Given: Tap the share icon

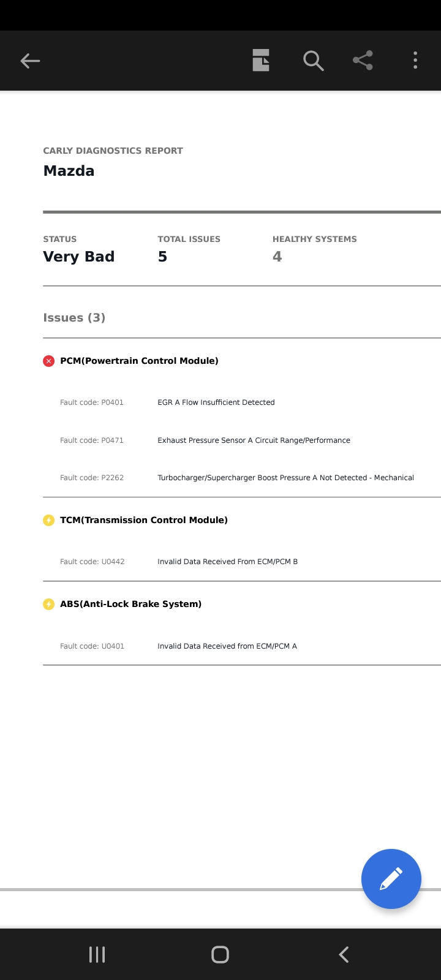Looking at the screenshot, I should pyautogui.click(x=363, y=61).
